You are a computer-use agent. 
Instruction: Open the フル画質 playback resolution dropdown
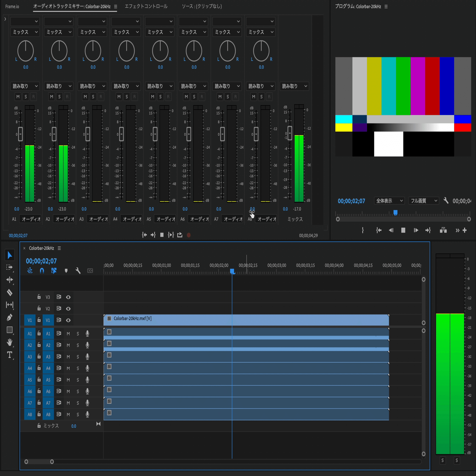click(x=423, y=200)
